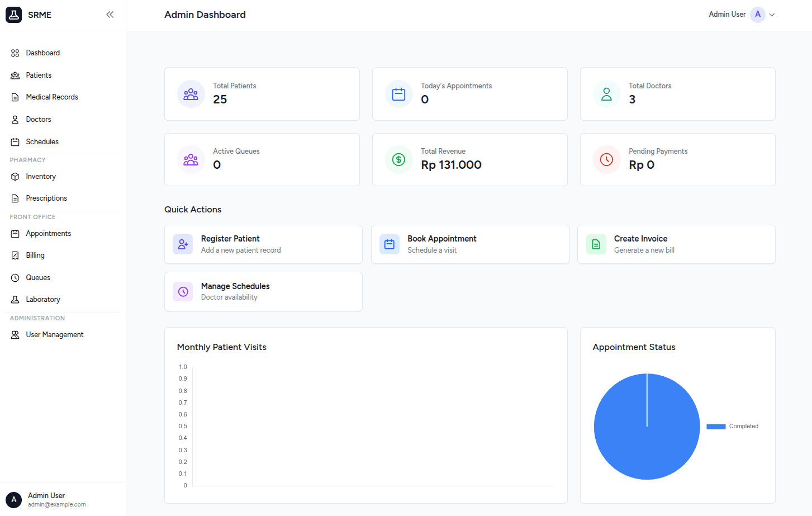The height and width of the screenshot is (516, 812).
Task: Click the Pending Payments clock icon
Action: [606, 159]
